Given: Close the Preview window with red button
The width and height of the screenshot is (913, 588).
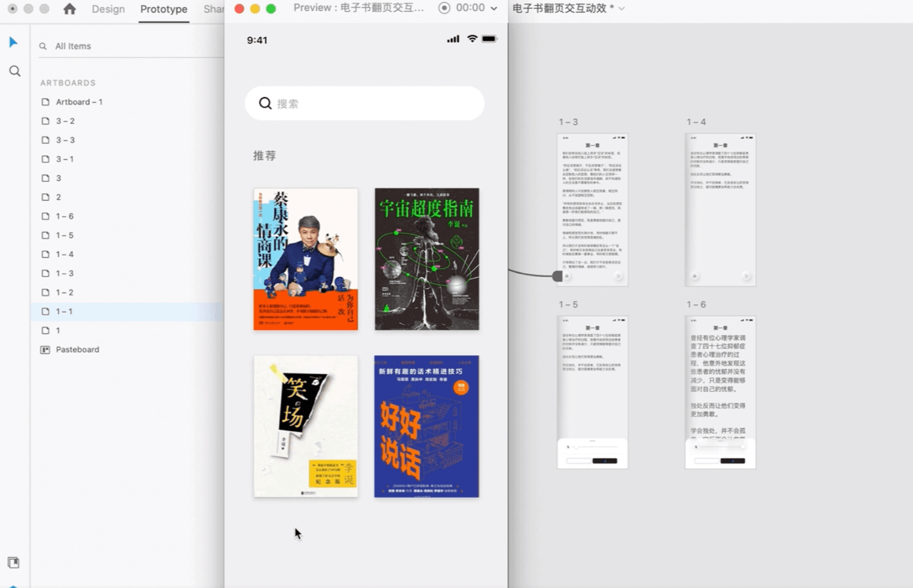Looking at the screenshot, I should pos(239,8).
